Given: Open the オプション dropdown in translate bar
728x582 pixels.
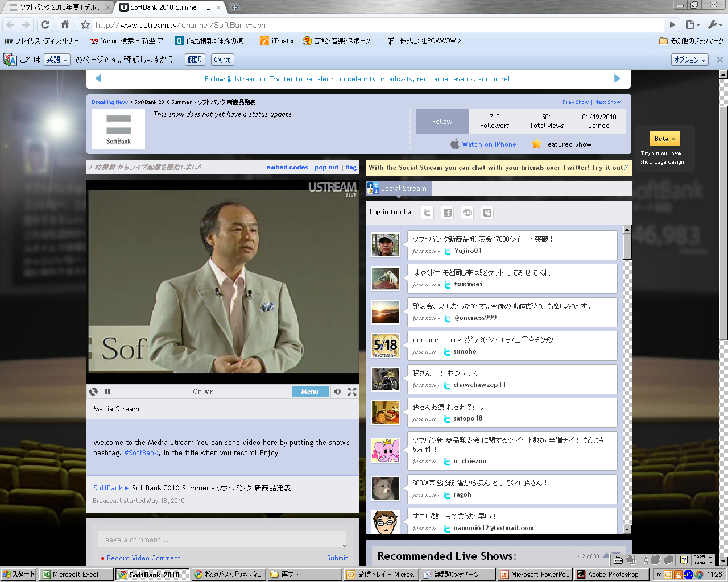Looking at the screenshot, I should 690,60.
